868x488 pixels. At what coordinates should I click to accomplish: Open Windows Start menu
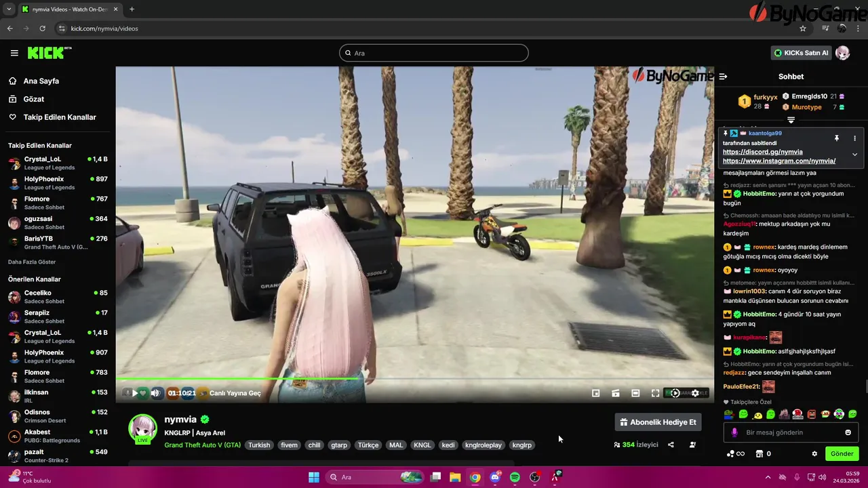click(x=314, y=477)
